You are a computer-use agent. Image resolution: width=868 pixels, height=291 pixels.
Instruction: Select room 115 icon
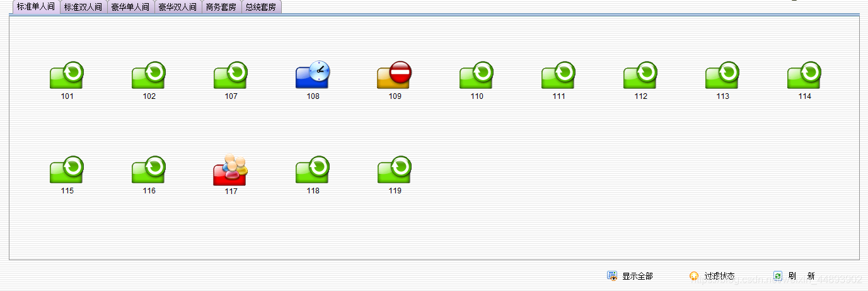coord(67,169)
